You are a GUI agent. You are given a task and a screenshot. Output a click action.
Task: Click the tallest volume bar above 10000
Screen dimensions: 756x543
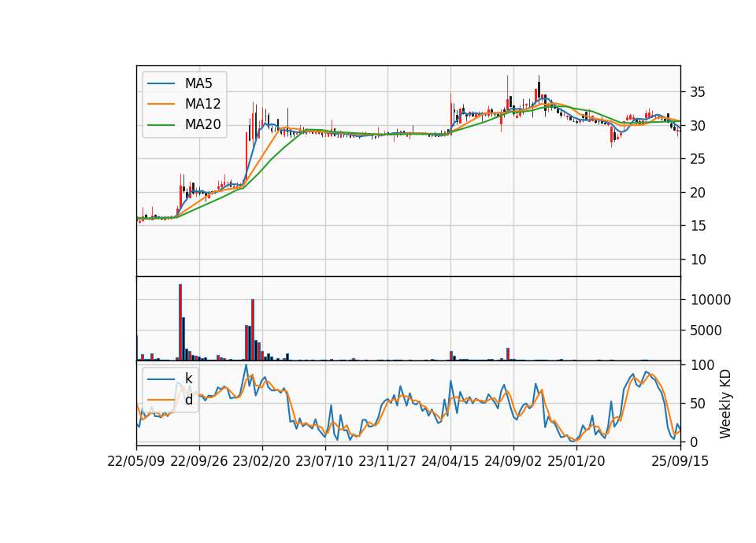tap(180, 323)
